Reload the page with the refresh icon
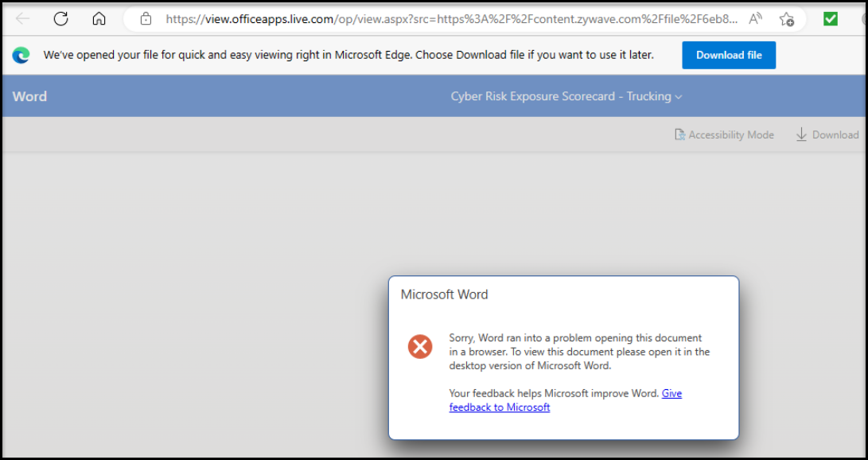This screenshot has width=868, height=460. 61,19
